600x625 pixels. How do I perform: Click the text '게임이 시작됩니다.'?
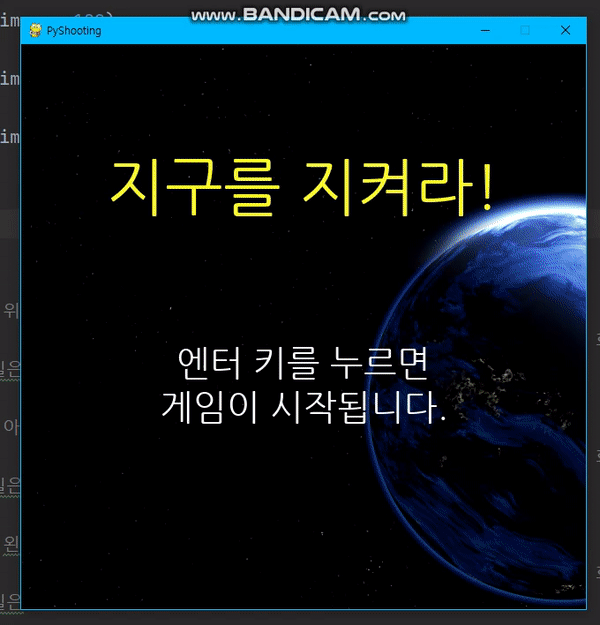(304, 407)
